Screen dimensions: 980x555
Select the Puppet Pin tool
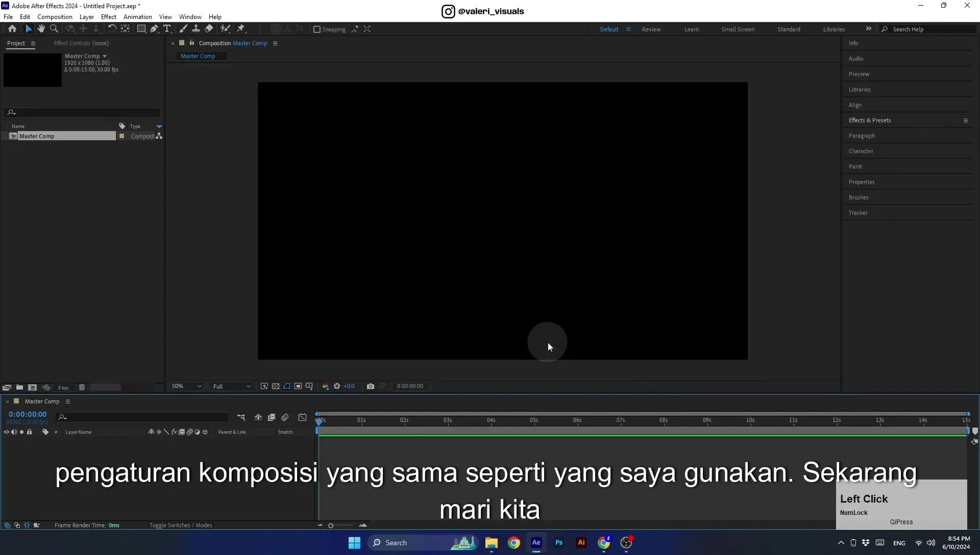coord(241,29)
